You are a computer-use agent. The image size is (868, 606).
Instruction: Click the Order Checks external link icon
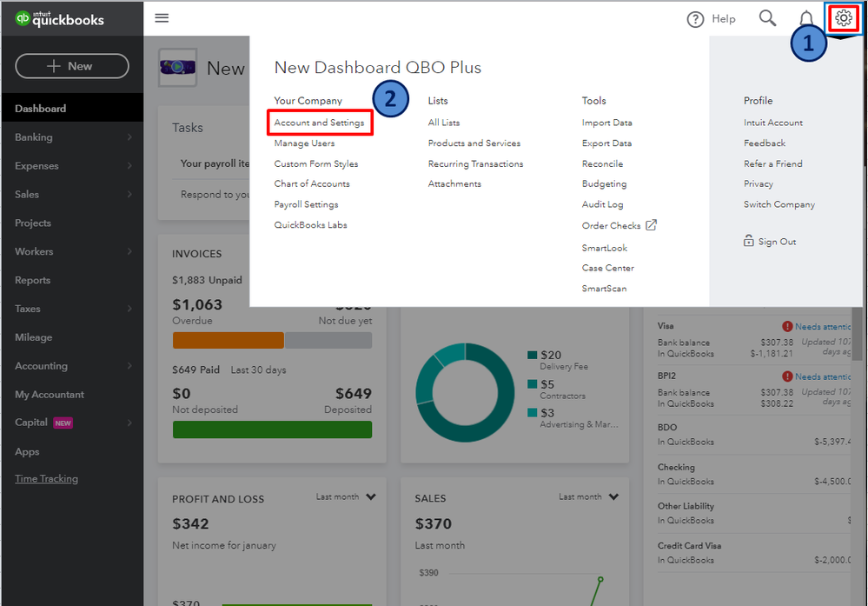[652, 225]
